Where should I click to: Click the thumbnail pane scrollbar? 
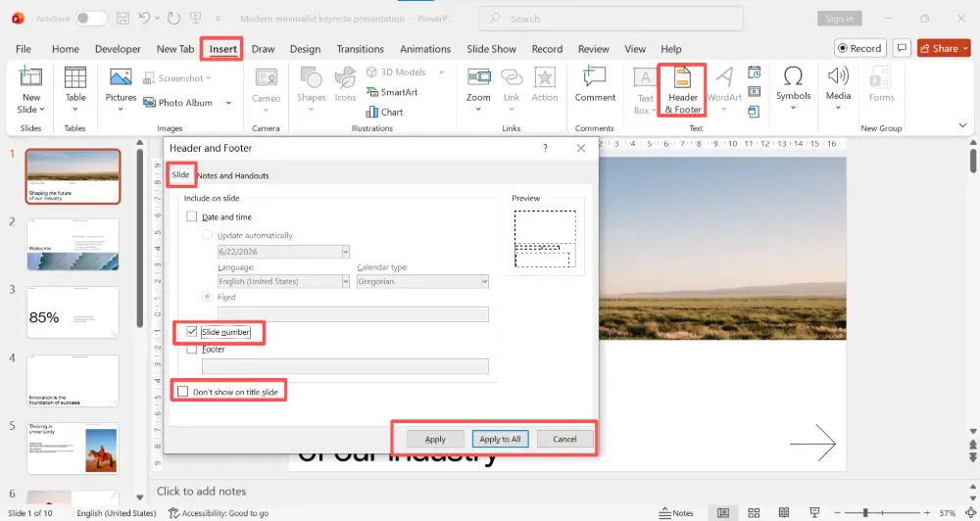(x=139, y=237)
